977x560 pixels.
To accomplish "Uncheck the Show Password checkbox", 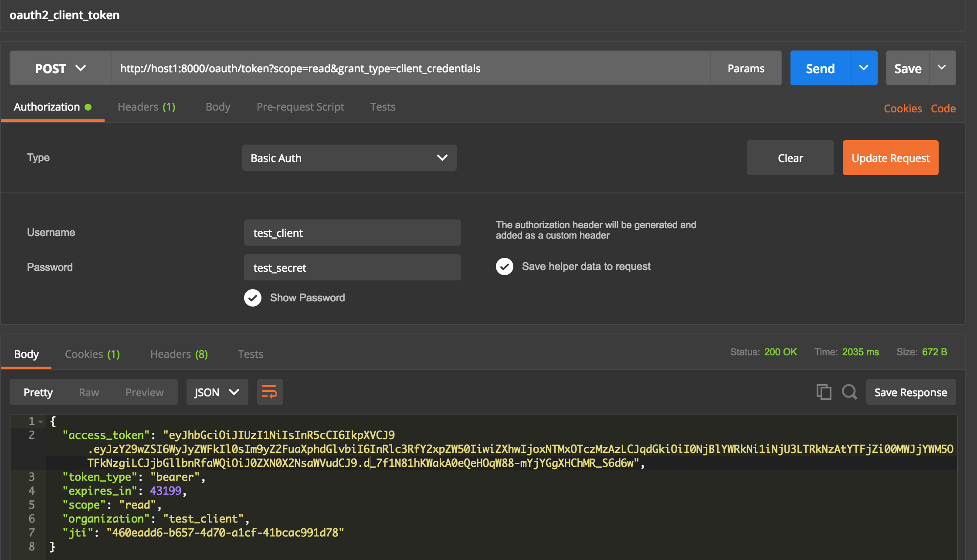I will (253, 298).
